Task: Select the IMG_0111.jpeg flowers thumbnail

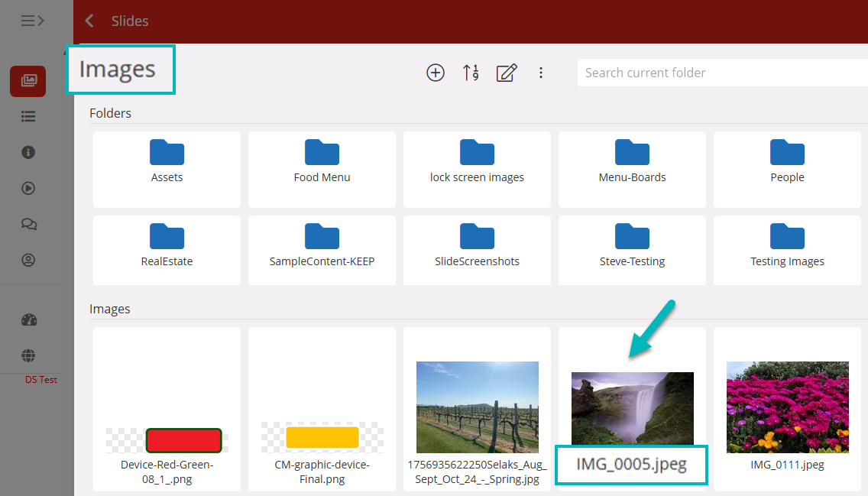Action: tap(787, 407)
